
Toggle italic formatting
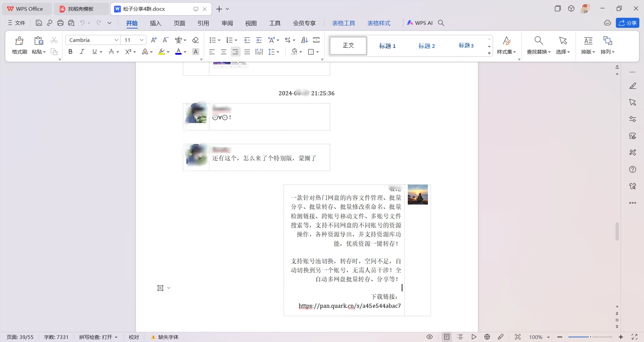[82, 52]
